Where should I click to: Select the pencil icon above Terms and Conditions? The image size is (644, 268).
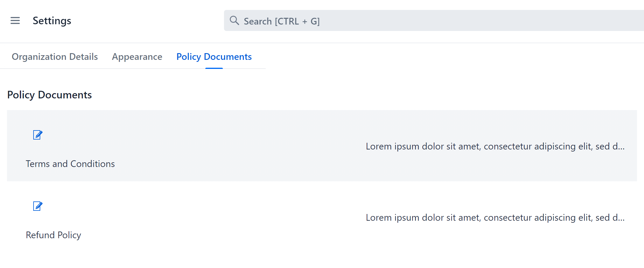pos(37,135)
